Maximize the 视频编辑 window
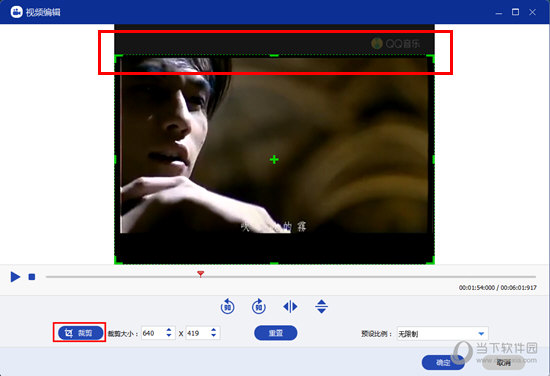The image size is (550, 376). click(x=515, y=12)
